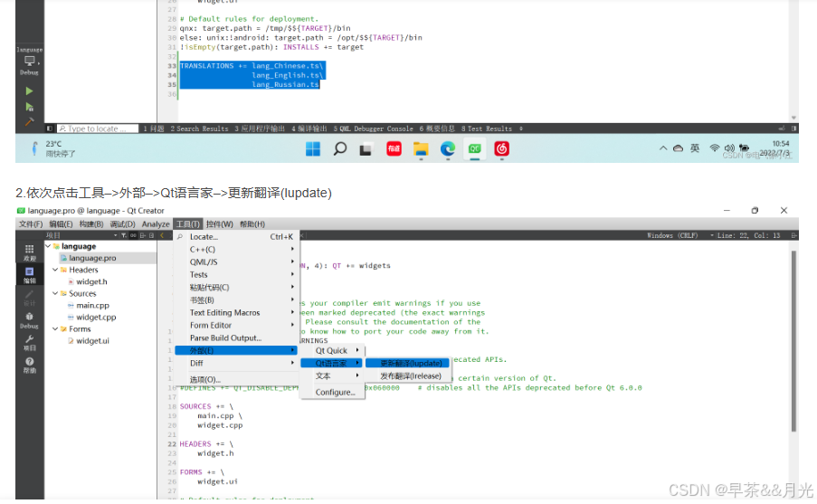Screen dimensions: 817x504
Task: Open the Text Editing Macros submenu
Action: [235, 313]
